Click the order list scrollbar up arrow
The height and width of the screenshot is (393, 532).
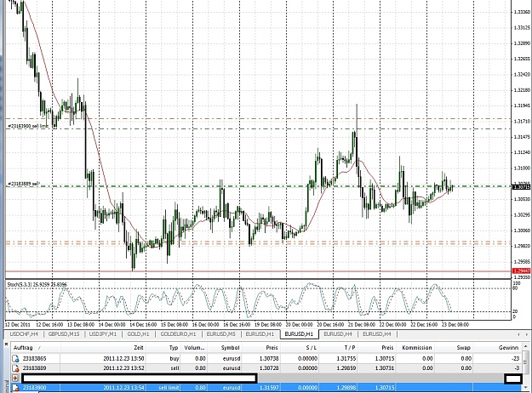(x=526, y=346)
